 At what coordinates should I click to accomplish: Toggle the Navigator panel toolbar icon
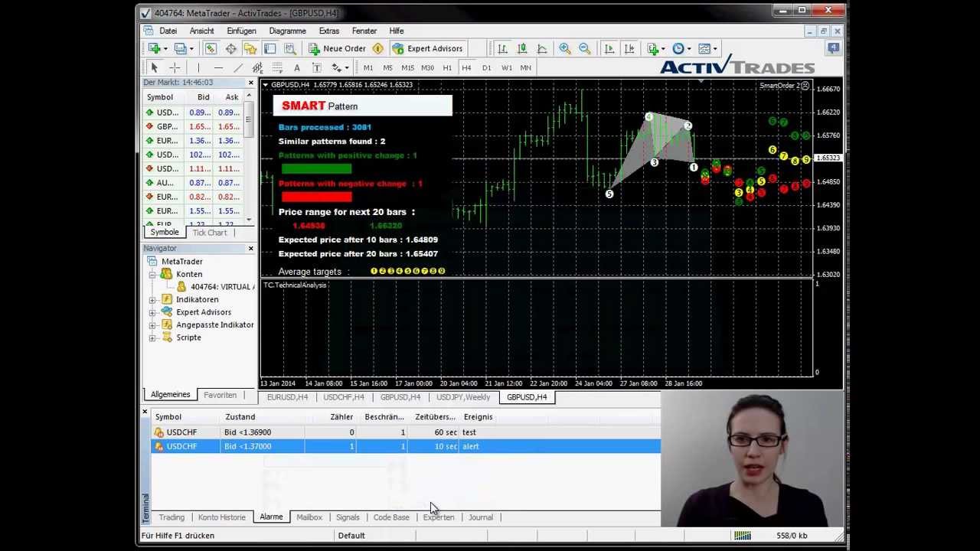(250, 48)
